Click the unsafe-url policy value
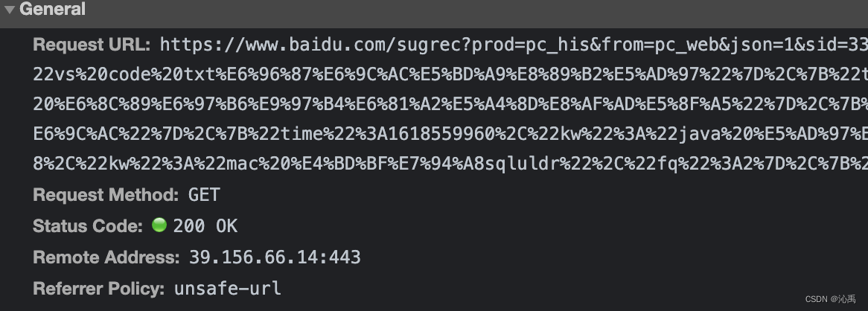This screenshot has width=868, height=311. 228,289
